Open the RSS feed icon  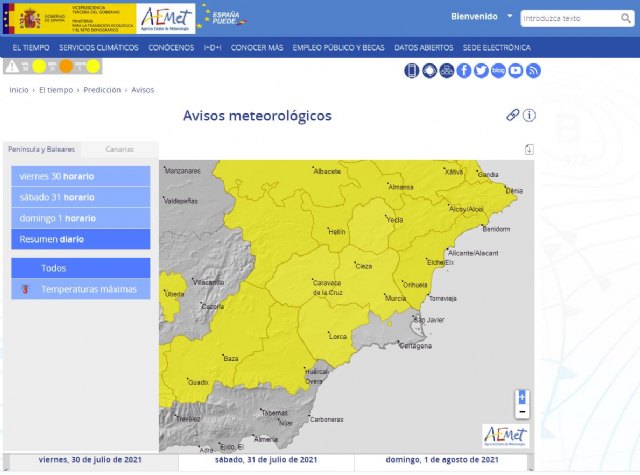(533, 70)
